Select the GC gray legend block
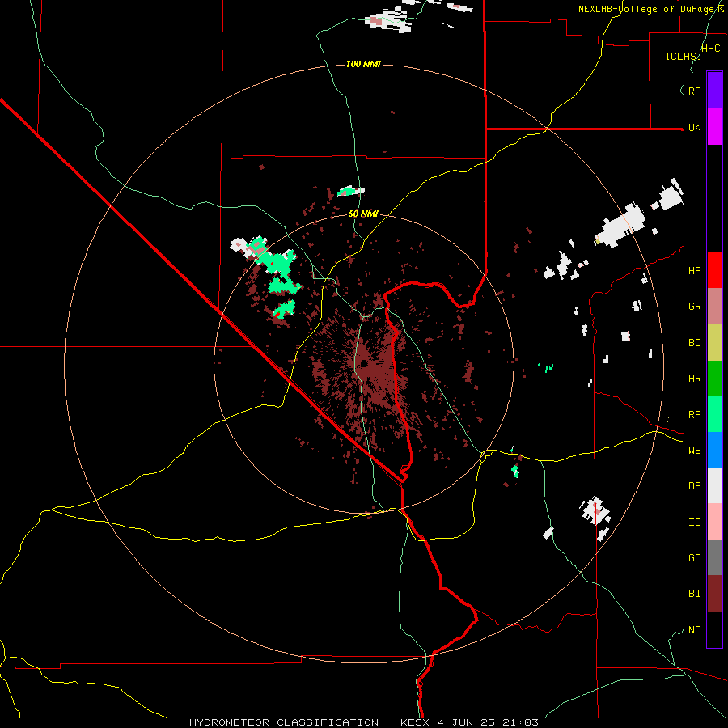Viewport: 728px width, 728px height. [x=714, y=557]
